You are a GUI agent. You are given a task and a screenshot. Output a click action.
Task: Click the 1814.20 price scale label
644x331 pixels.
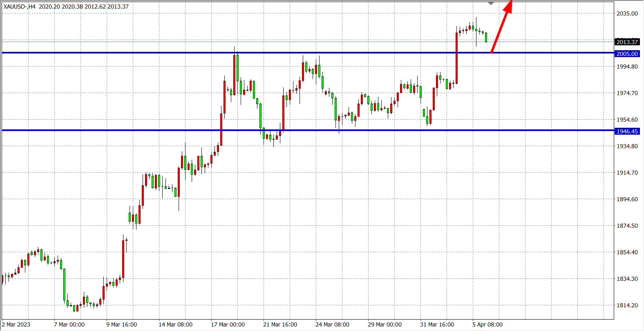point(627,305)
